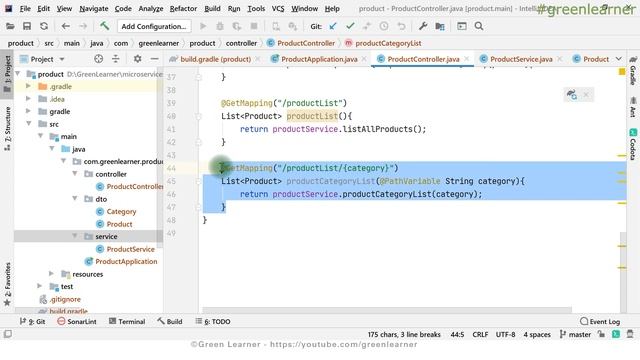640x360 pixels.
Task: Click the Save All toolbar icon
Action: (x=27, y=27)
